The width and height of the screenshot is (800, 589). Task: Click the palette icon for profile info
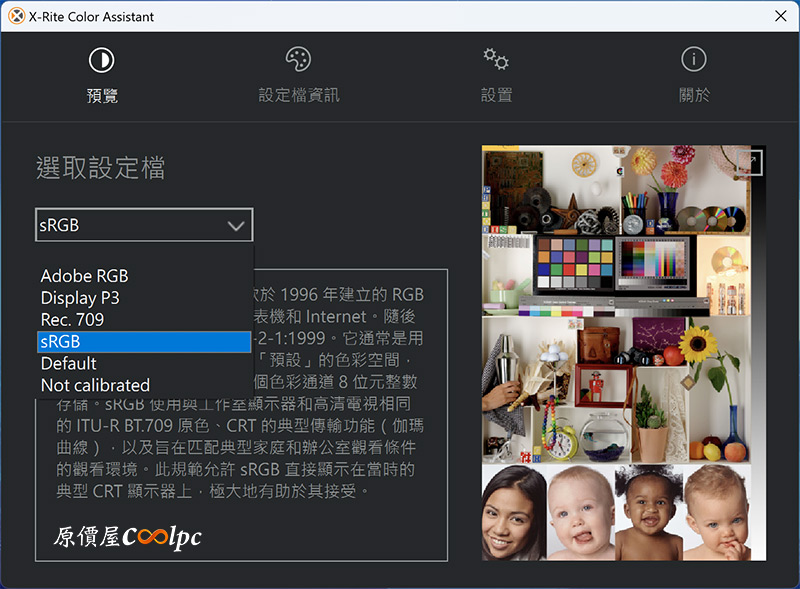pos(298,59)
